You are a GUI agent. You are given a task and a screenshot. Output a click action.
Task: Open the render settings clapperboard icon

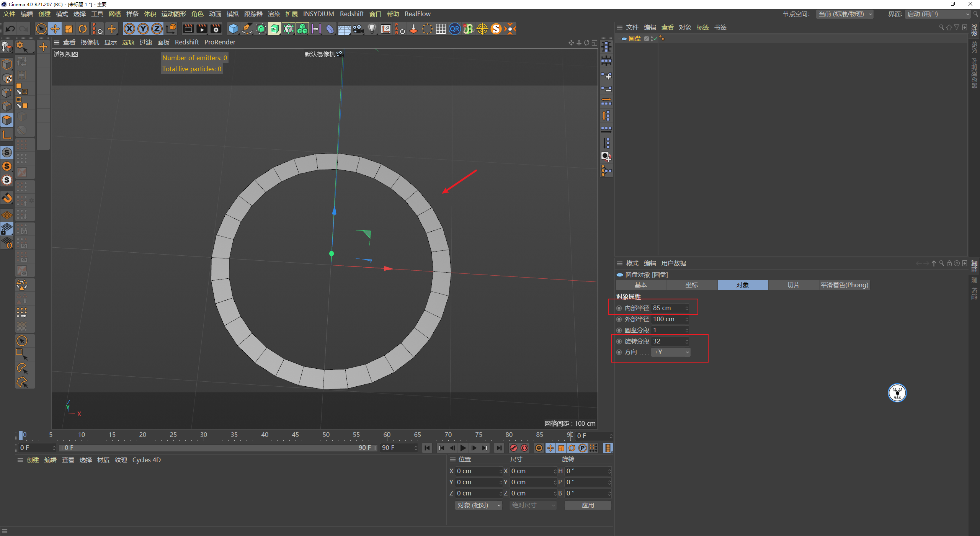pos(216,29)
